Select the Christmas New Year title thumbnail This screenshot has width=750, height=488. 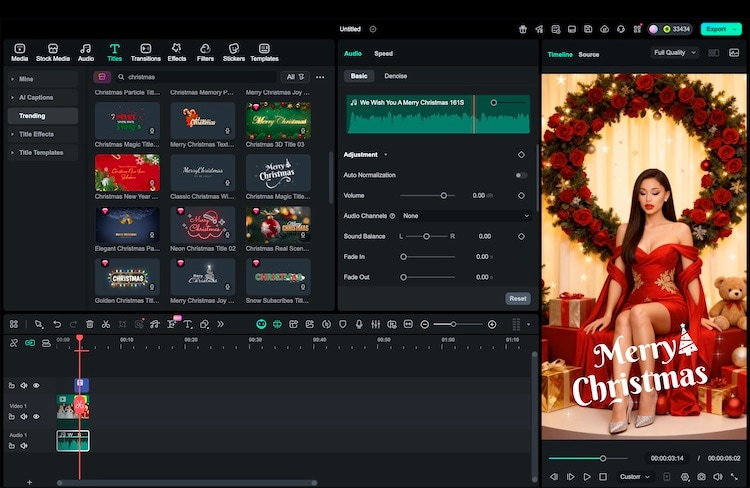click(127, 173)
